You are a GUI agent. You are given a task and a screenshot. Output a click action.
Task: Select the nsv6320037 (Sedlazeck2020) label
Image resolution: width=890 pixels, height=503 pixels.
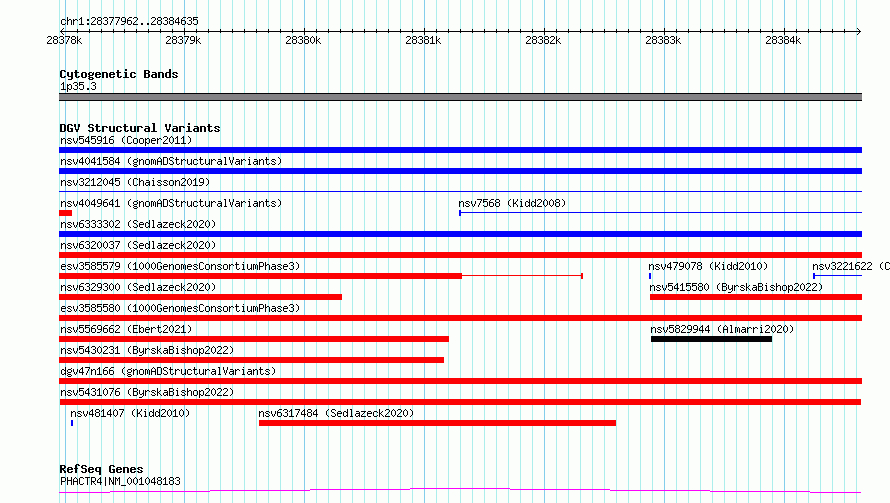click(138, 245)
